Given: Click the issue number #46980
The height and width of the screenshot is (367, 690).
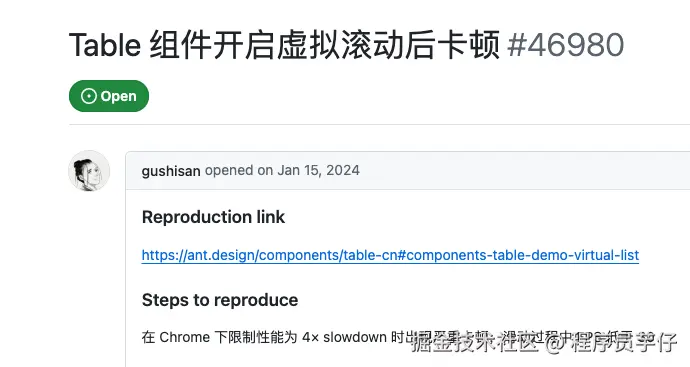Looking at the screenshot, I should (565, 45).
